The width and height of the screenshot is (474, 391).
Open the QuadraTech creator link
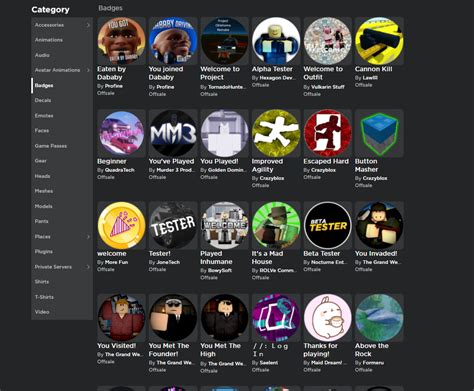120,170
